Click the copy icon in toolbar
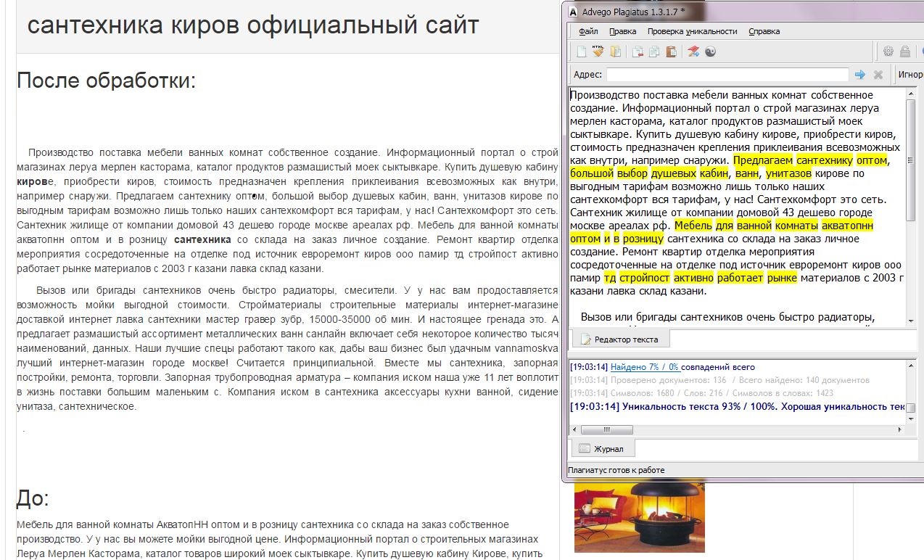Screen dimensions: 924x560 click(x=654, y=52)
